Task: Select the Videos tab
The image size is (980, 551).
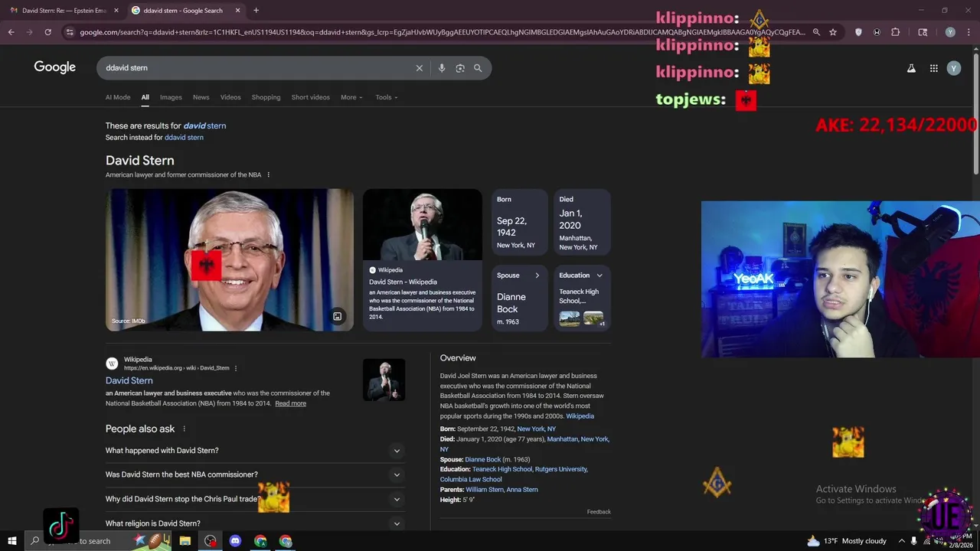Action: [230, 97]
